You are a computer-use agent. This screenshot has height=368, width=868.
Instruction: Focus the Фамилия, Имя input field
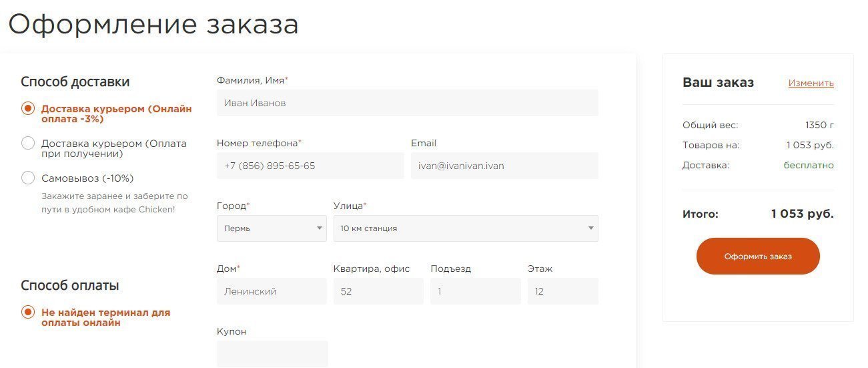(407, 104)
